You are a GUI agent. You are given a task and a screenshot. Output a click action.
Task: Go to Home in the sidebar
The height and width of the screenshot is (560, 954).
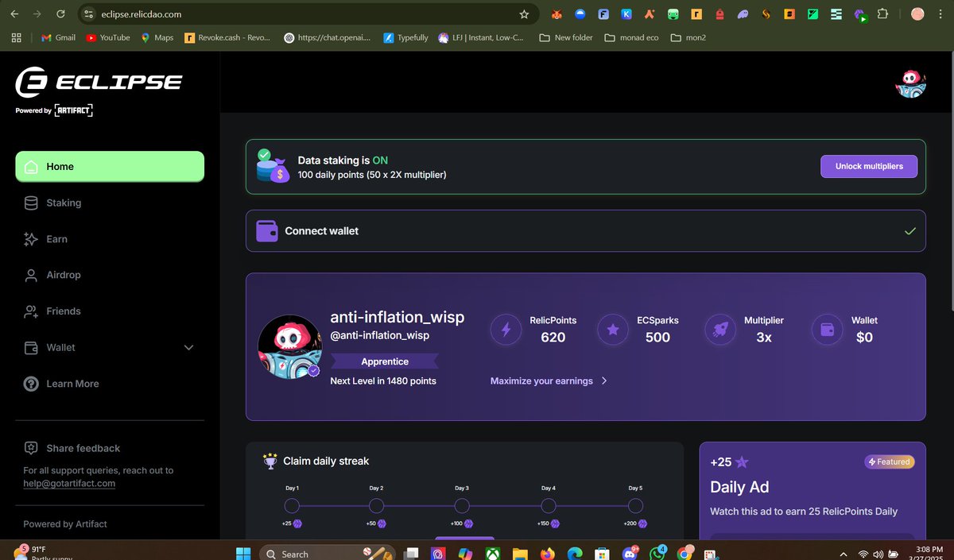tap(110, 167)
